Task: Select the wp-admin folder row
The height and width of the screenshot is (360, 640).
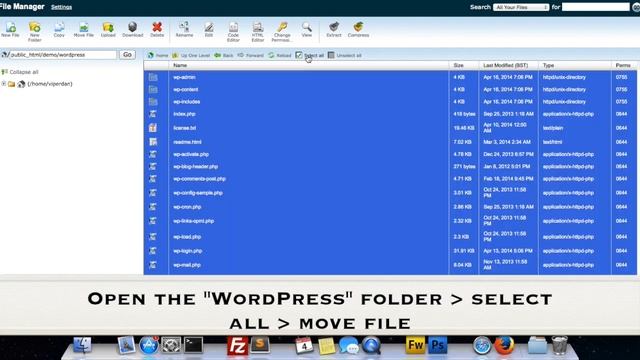Action: (390, 77)
